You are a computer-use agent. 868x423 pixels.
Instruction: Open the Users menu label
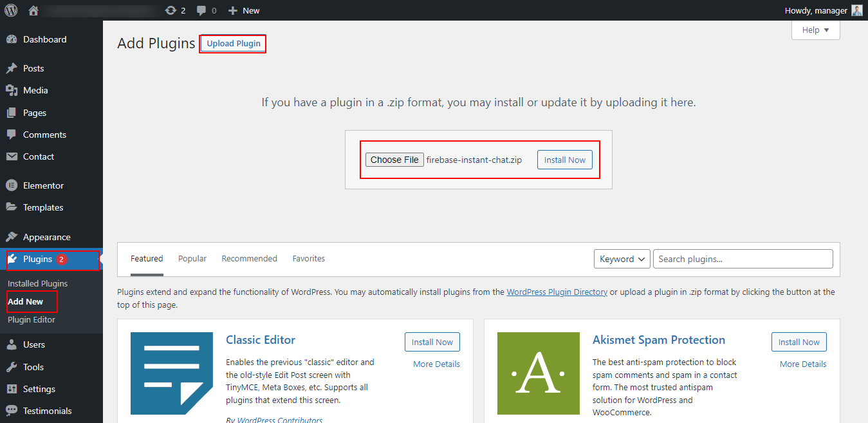(34, 344)
